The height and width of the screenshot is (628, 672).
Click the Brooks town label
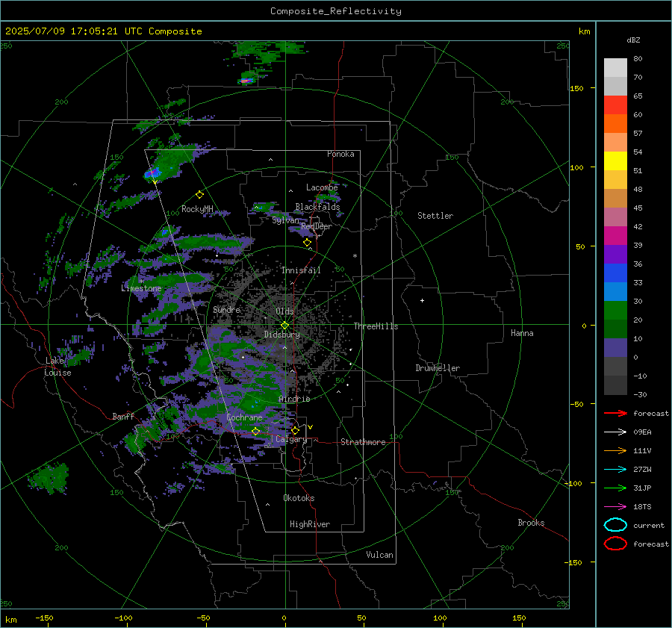(x=531, y=523)
